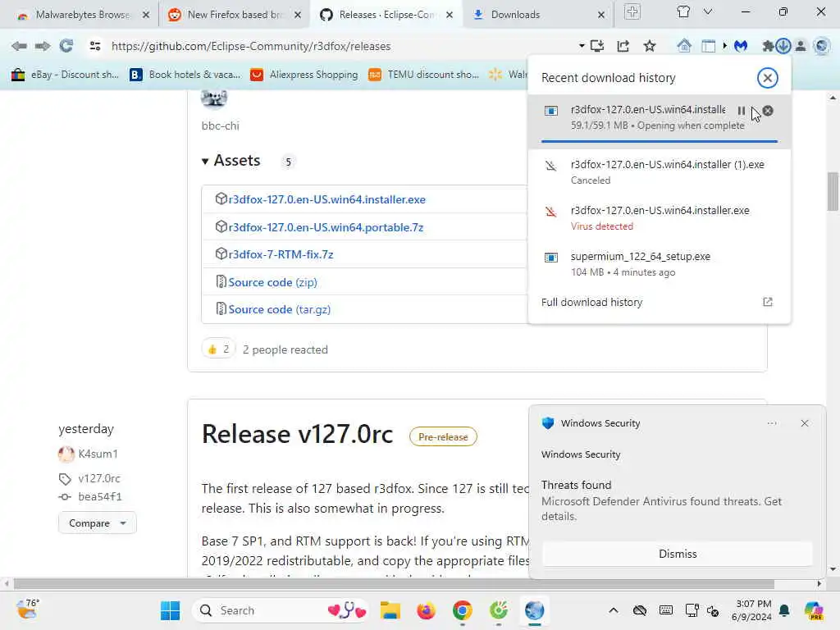
Task: Select the Virus detected r3dfox entry
Action: click(659, 218)
